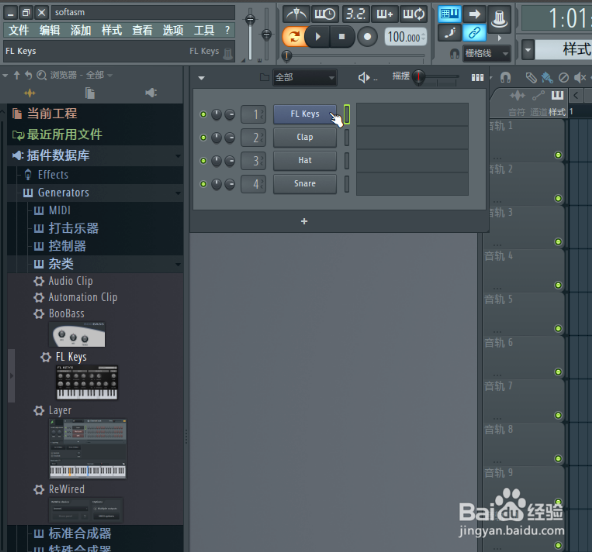592x552 pixels.
Task: Open the 文件 menu
Action: [18, 30]
